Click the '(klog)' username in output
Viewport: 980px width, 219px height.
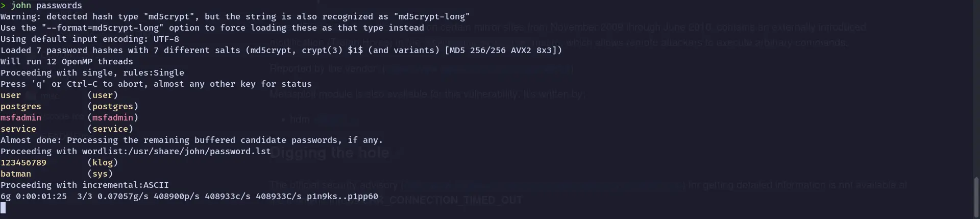[x=103, y=162]
